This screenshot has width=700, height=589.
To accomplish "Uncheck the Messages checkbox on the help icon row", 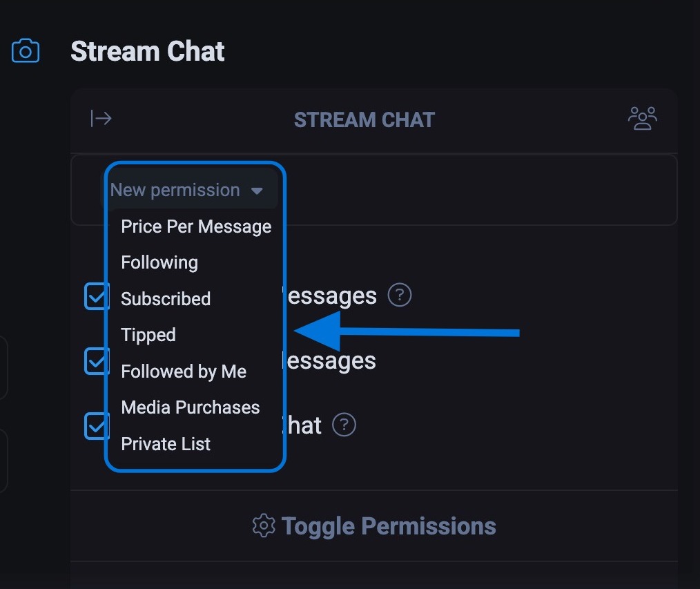I will 95,296.
